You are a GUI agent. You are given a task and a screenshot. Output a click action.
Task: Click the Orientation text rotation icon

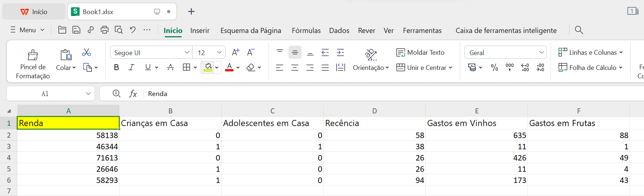tap(371, 55)
